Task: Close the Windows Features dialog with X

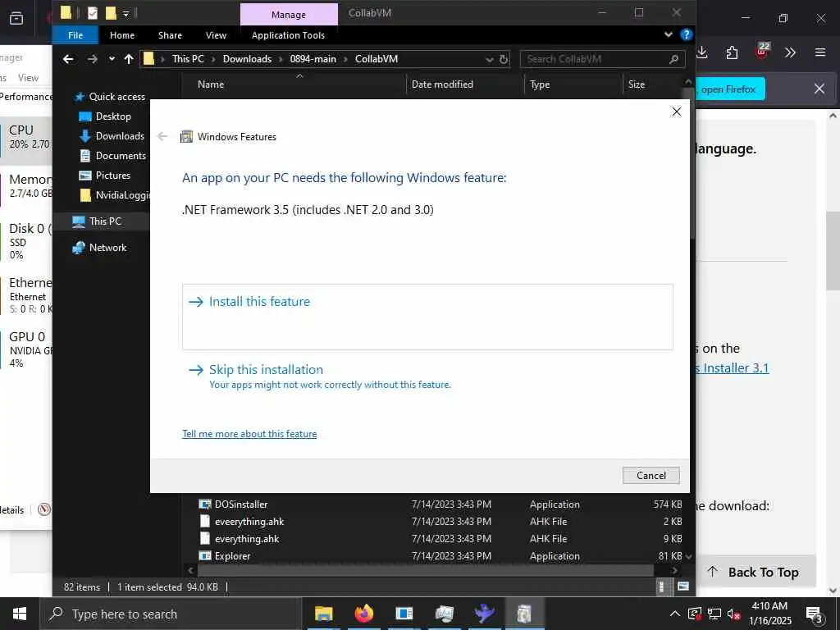Action: click(x=677, y=112)
